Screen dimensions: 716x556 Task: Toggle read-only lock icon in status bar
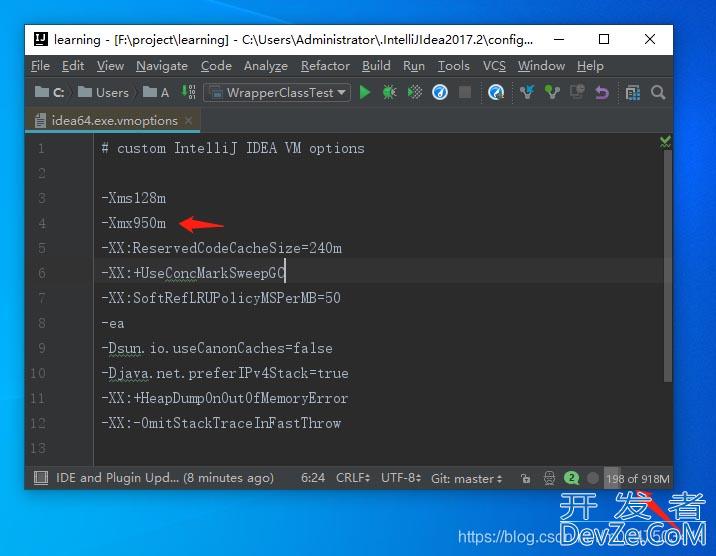[x=526, y=478]
